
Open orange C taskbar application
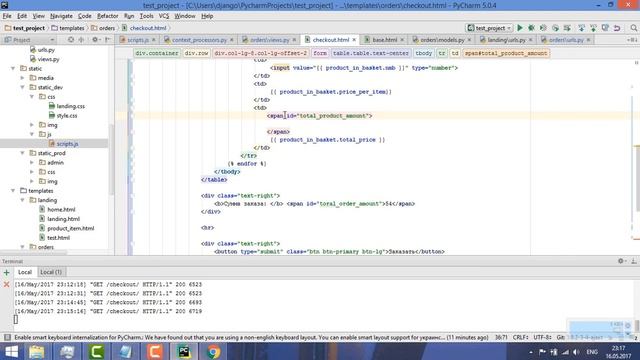click(155, 351)
